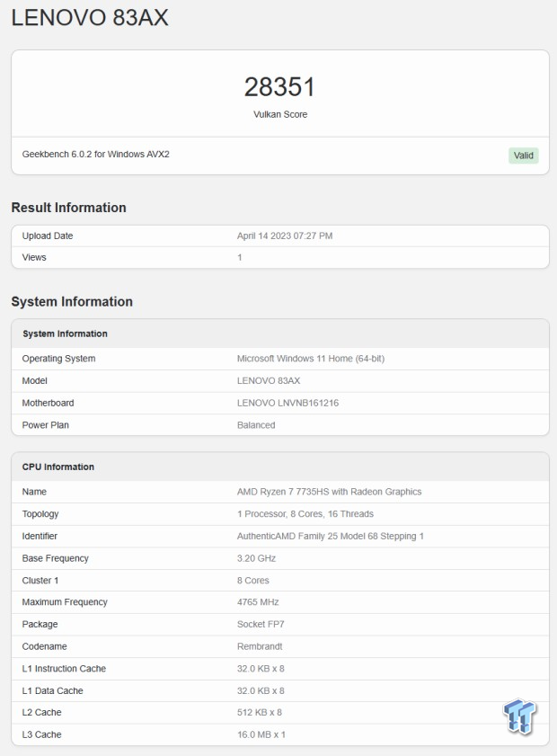Click the L2 Cache label
This screenshot has width=557, height=756.
[42, 713]
